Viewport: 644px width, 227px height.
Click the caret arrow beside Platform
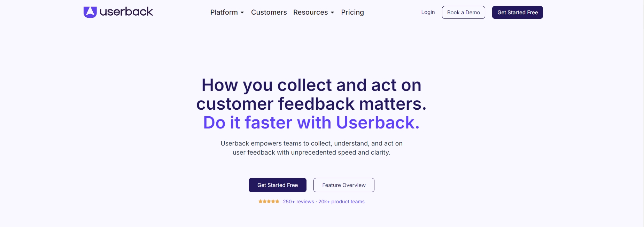[242, 13]
